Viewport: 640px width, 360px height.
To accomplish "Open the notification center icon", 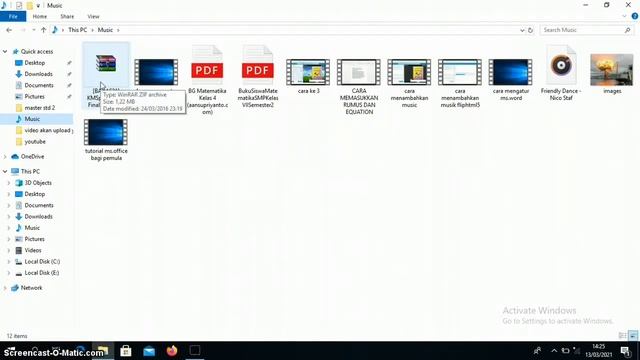I will point(625,351).
